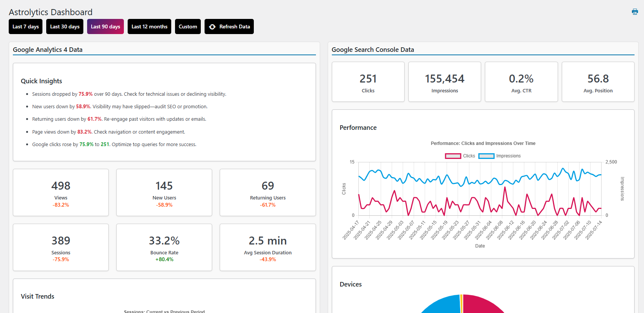Image resolution: width=644 pixels, height=313 pixels.
Task: Toggle Impressions series in chart legend
Action: [x=500, y=156]
